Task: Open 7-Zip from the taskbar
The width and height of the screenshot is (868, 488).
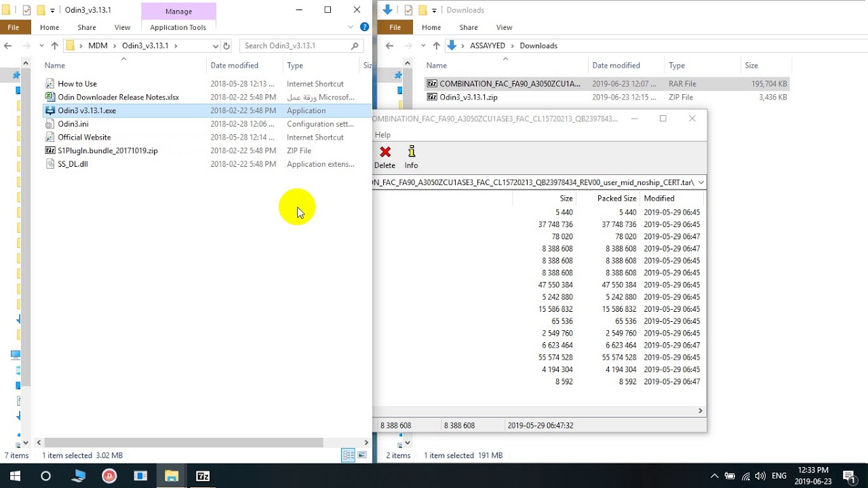Action: pos(203,476)
